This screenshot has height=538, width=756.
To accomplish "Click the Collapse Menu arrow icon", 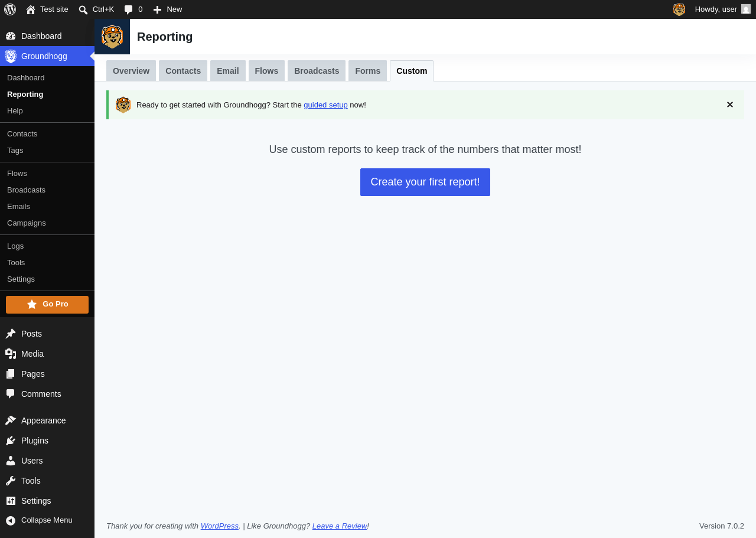I will pos(11,520).
